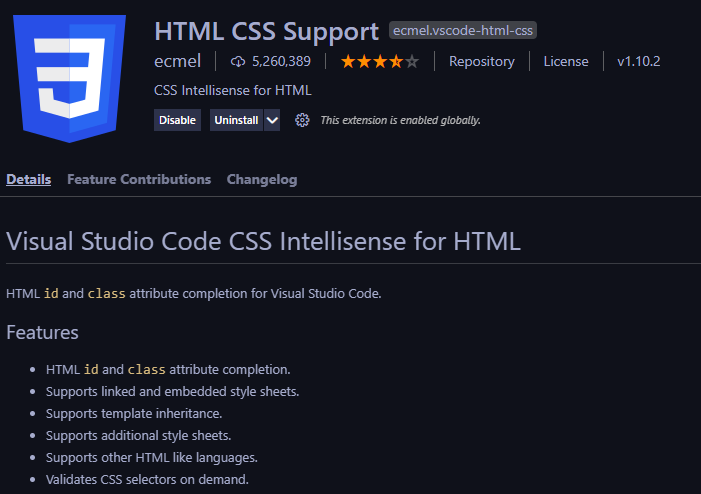Image resolution: width=701 pixels, height=494 pixels.
Task: Switch to the Feature Contributions tab
Action: (139, 179)
